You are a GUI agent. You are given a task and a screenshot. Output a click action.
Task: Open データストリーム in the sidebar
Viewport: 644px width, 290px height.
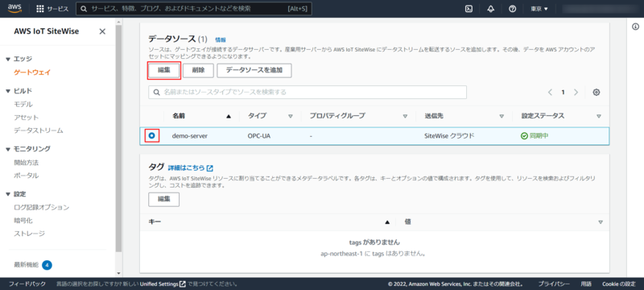coord(39,130)
